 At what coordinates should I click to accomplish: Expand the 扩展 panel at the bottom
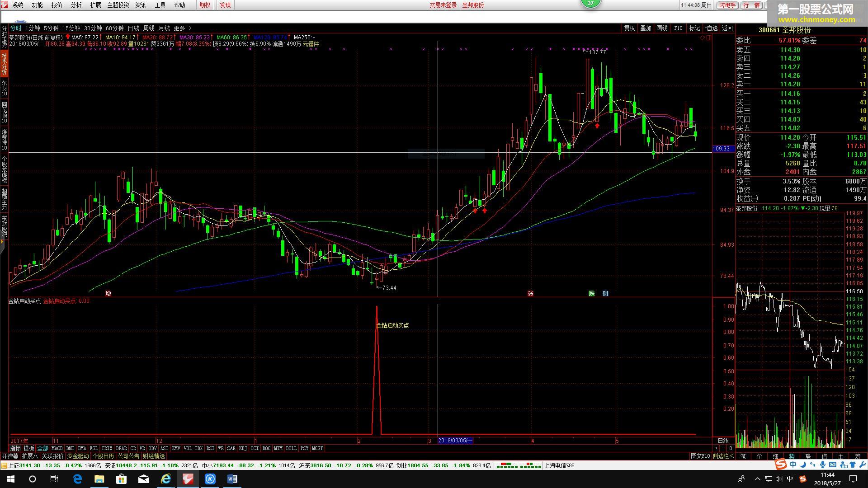[x=30, y=456]
